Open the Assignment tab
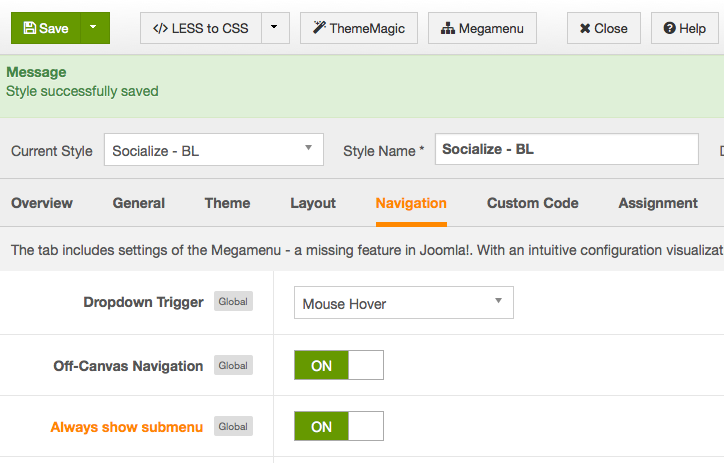The height and width of the screenshot is (463, 724). click(658, 203)
